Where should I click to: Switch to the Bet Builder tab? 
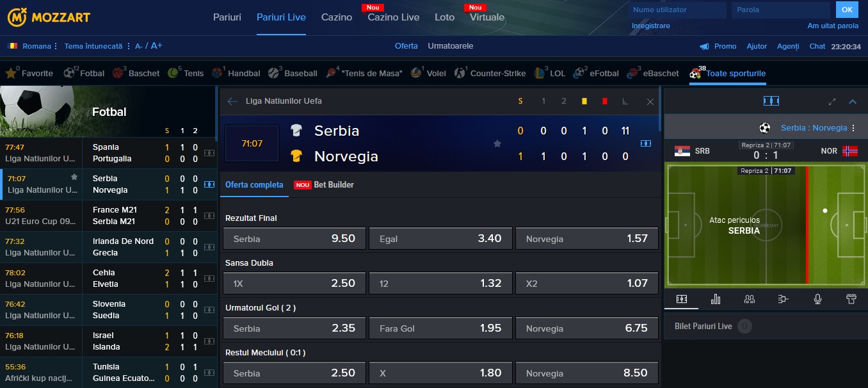(324, 184)
